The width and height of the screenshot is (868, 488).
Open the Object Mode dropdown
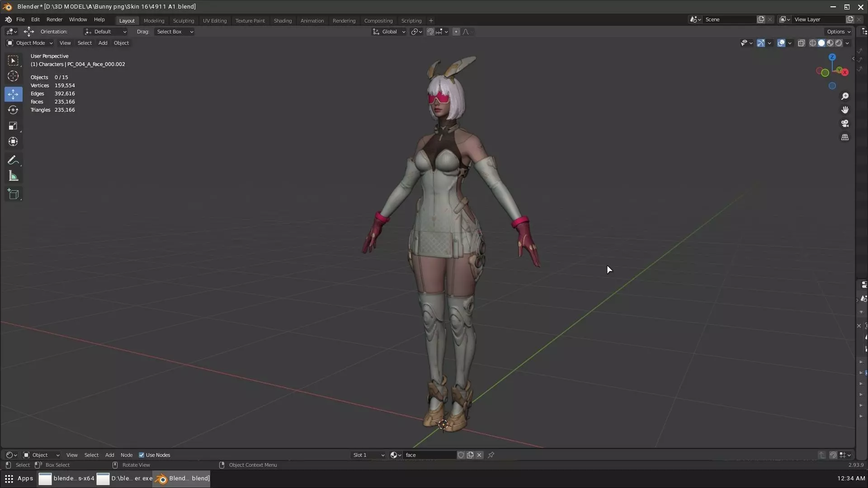click(x=30, y=43)
